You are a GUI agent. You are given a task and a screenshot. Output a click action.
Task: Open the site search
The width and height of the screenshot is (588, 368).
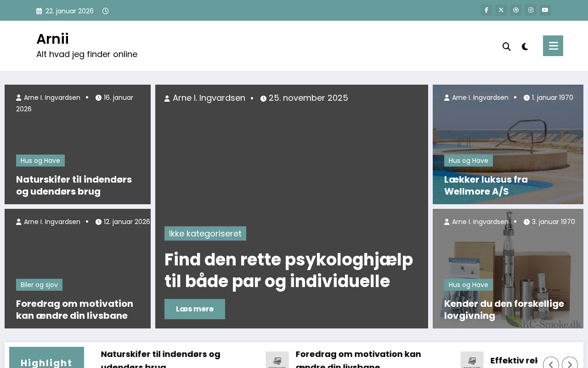[507, 46]
